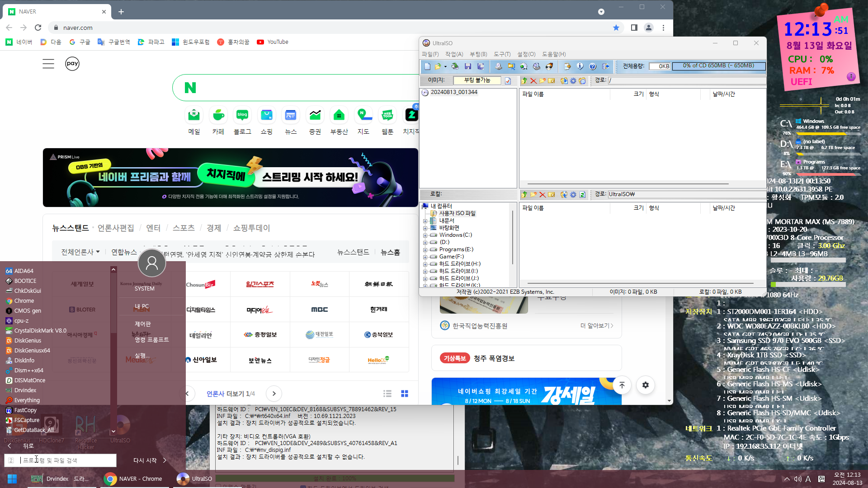
Task: Click the Windows Start button
Action: 12,479
